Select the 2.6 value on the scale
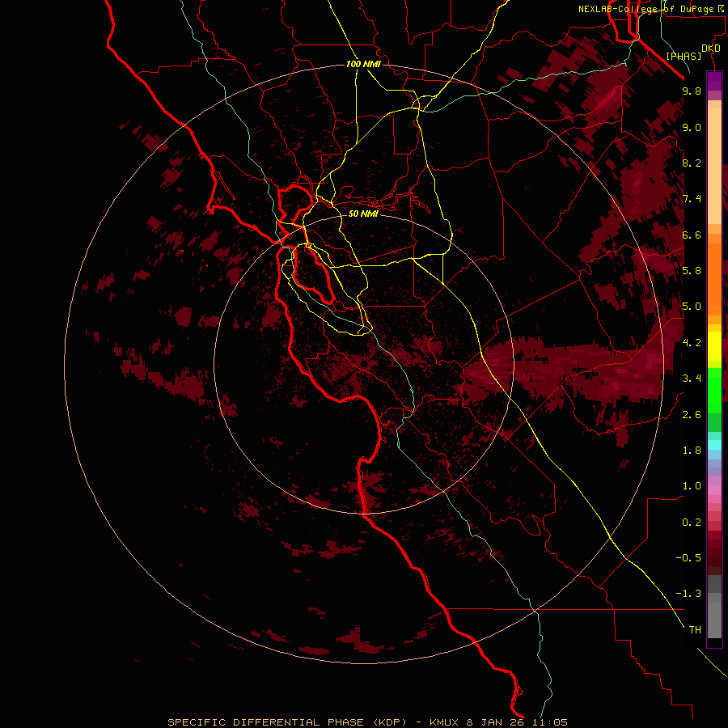Viewport: 728px width, 728px height. tap(692, 415)
